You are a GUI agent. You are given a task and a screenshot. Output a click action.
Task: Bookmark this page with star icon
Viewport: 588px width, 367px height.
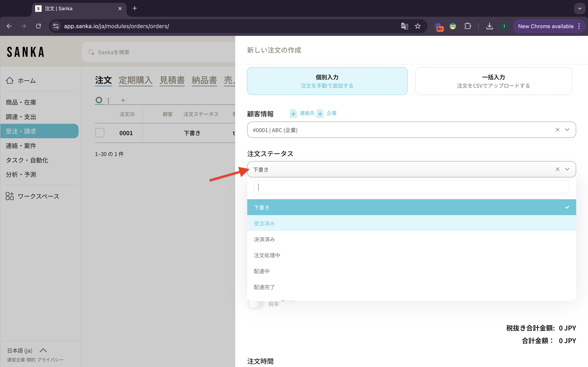(418, 26)
